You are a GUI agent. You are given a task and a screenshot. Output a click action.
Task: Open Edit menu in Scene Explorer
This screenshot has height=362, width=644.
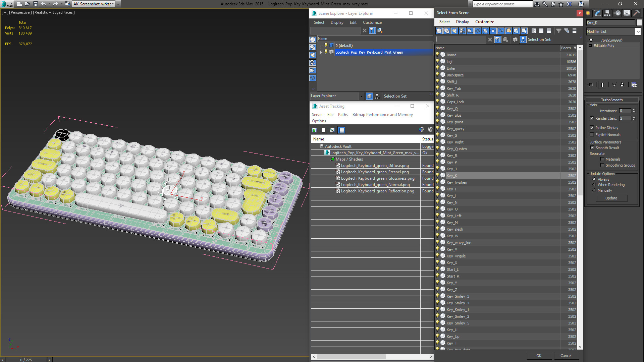pyautogui.click(x=353, y=22)
